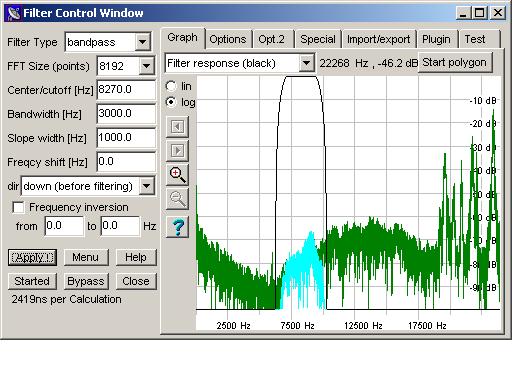This screenshot has height=384, width=512.
Task: Open help via the blue question mark icon
Action: 177,227
